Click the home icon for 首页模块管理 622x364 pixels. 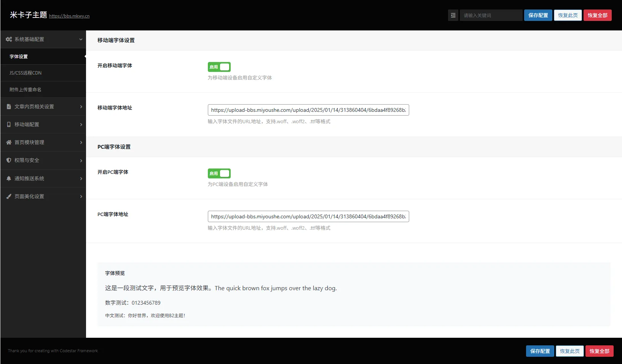coord(9,142)
